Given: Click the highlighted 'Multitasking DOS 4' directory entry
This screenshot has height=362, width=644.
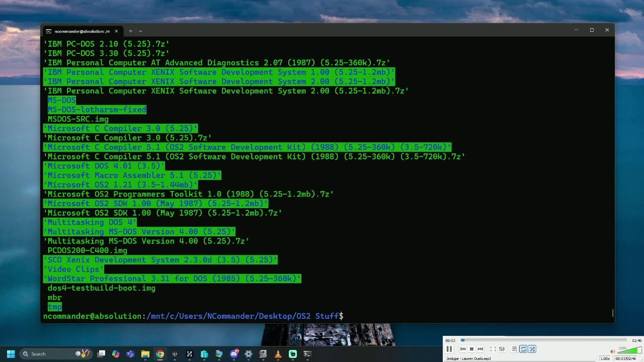Looking at the screenshot, I should point(90,222).
